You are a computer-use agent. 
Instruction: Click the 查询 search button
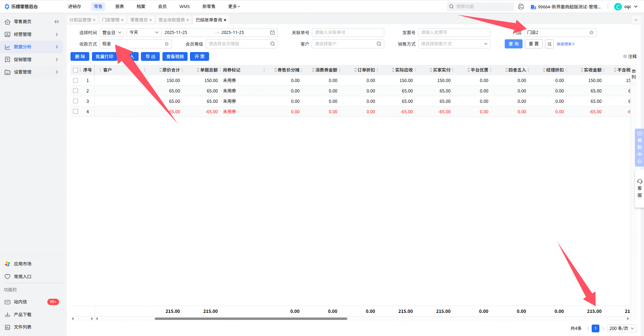coord(513,44)
